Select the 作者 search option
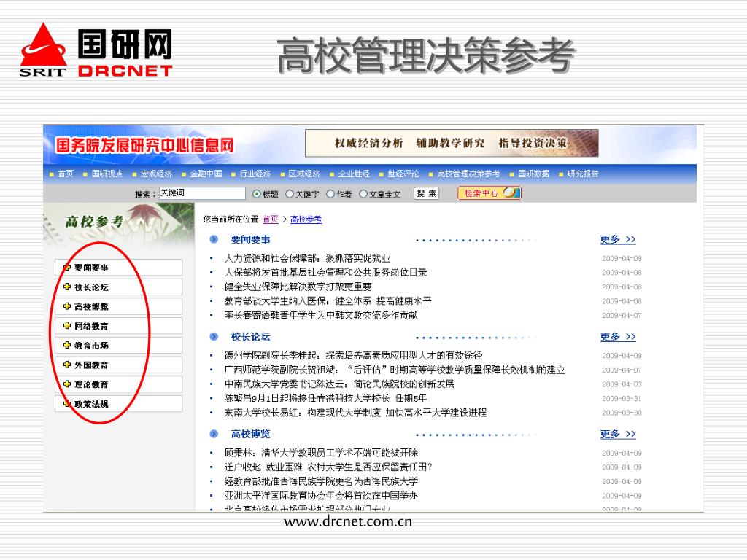 click(x=330, y=194)
